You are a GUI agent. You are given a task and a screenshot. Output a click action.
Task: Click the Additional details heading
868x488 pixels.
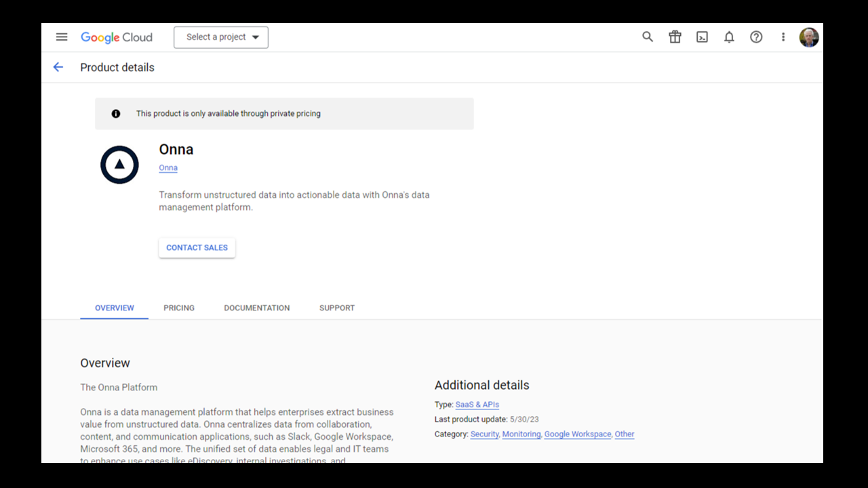(x=481, y=385)
